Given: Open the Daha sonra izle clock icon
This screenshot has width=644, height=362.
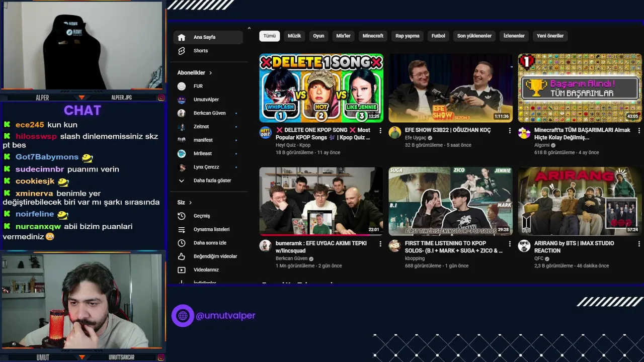Looking at the screenshot, I should [182, 243].
